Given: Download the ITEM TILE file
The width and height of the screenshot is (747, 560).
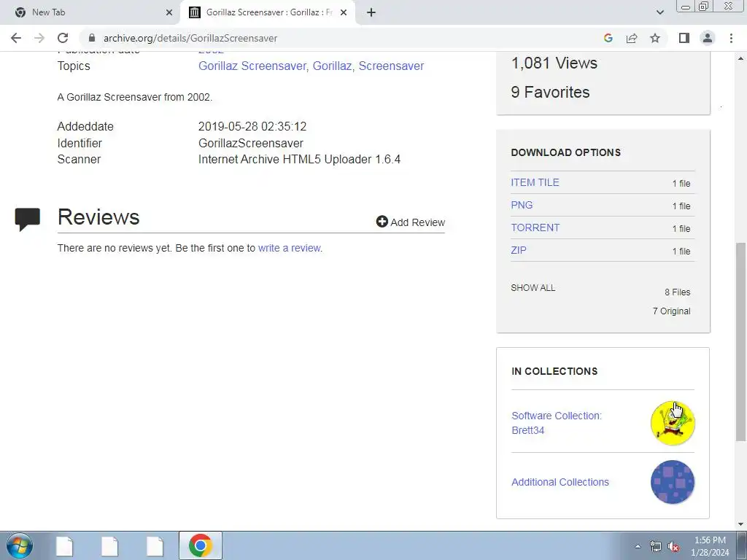Looking at the screenshot, I should (x=535, y=182).
